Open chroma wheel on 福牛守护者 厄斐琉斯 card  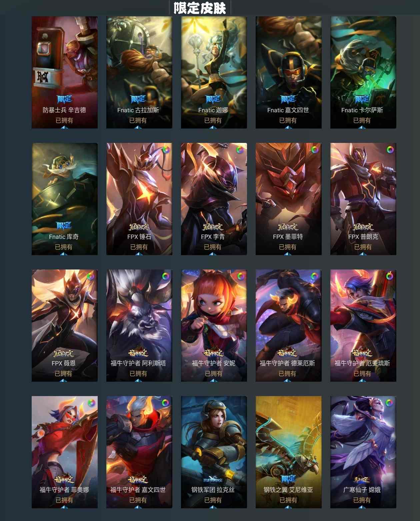(x=390, y=276)
